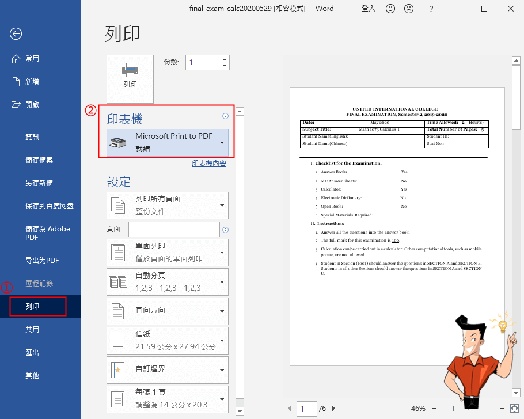
Task: Open the custom margins (自訂邊界) dropdown
Action: (168, 370)
